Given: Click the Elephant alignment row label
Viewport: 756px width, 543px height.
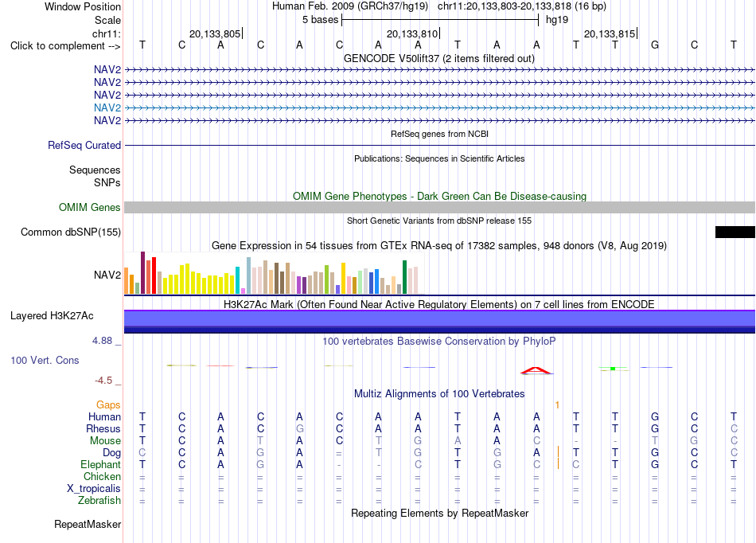Looking at the screenshot, I should (x=101, y=464).
